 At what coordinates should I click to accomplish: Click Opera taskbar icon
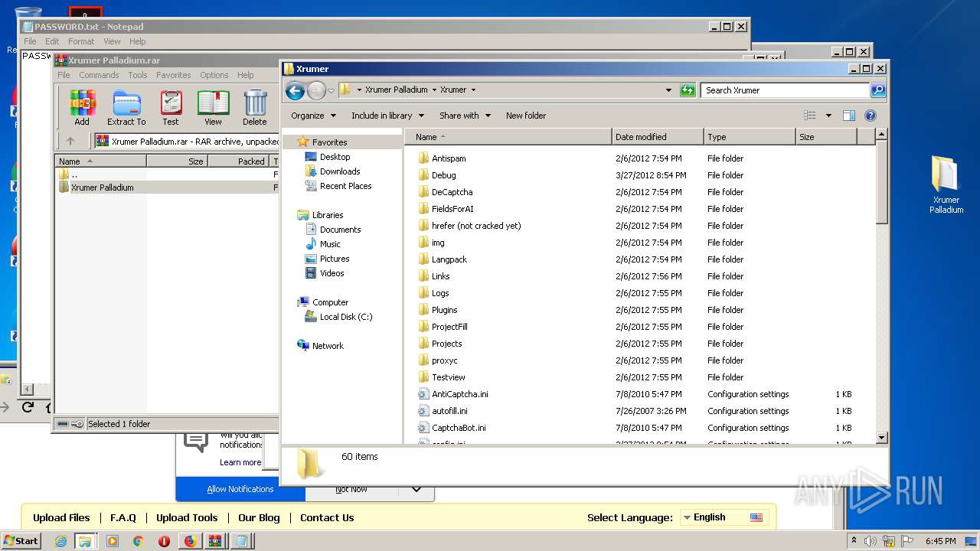coord(164,541)
